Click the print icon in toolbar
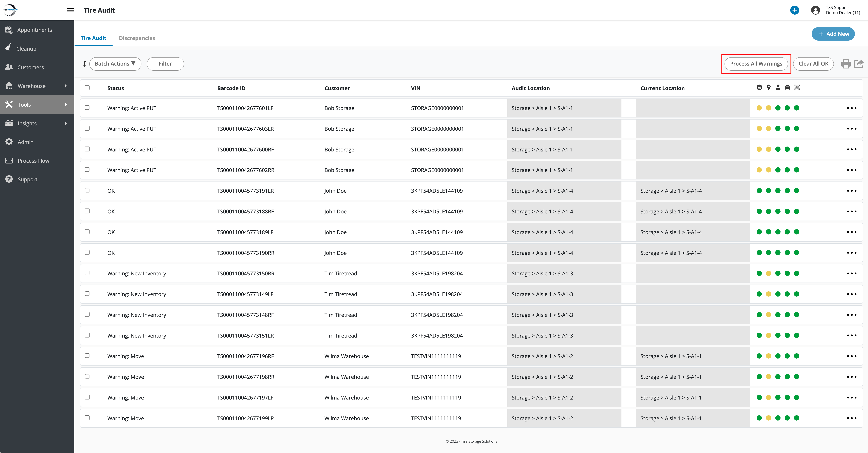Viewport: 868px width, 453px height. 846,64
